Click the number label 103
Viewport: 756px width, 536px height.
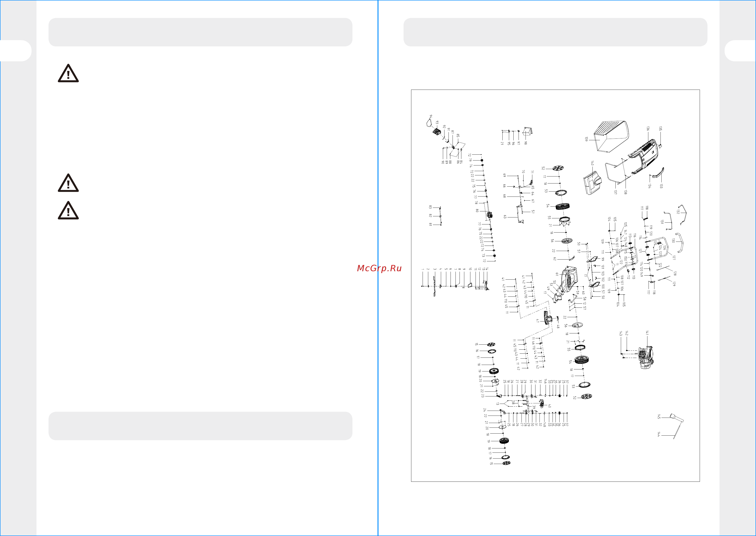tap(602, 273)
